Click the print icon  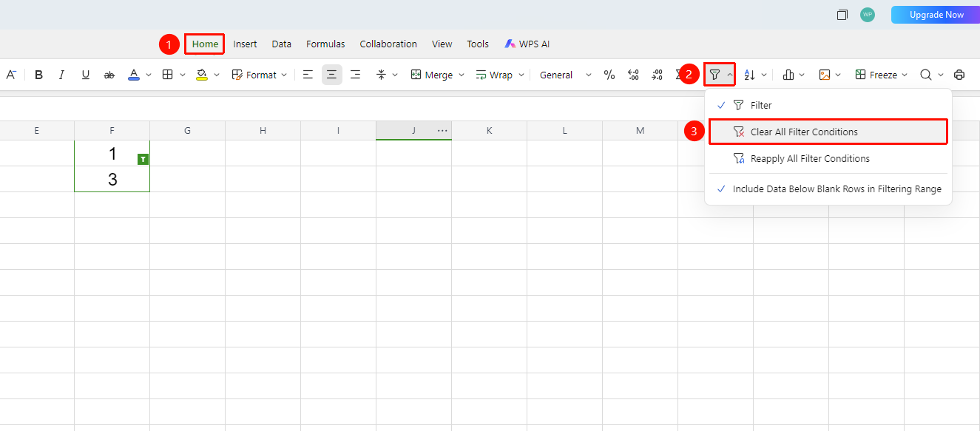point(959,75)
